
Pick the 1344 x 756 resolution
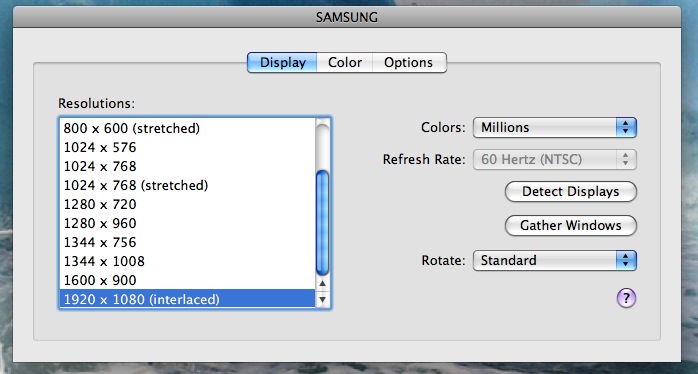coord(187,242)
